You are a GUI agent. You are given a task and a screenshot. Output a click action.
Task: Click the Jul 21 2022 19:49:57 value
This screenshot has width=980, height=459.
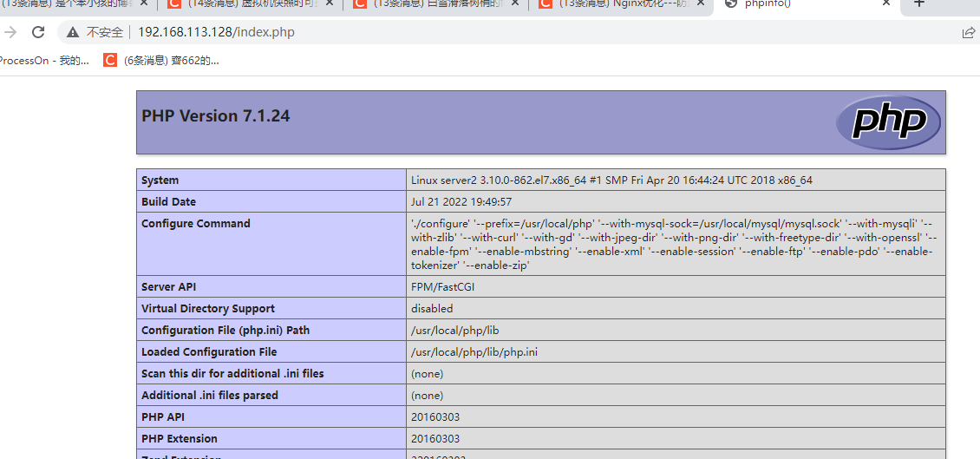point(462,202)
